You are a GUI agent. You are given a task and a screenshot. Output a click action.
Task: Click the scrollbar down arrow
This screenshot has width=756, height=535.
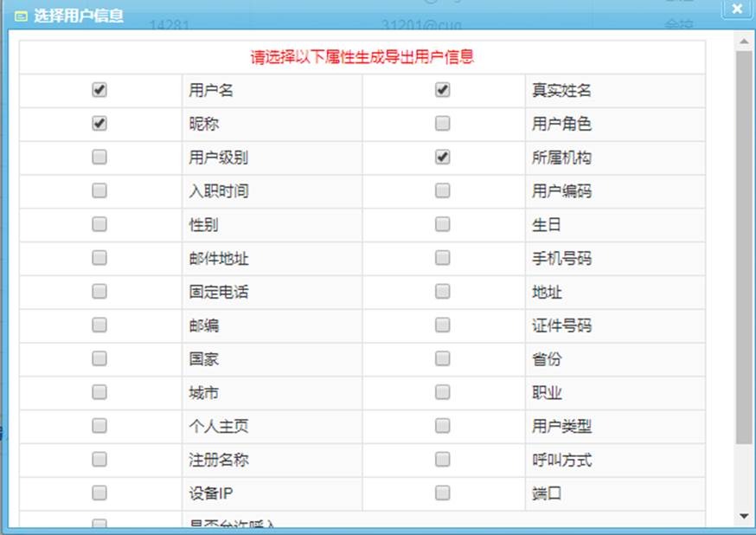(x=744, y=517)
